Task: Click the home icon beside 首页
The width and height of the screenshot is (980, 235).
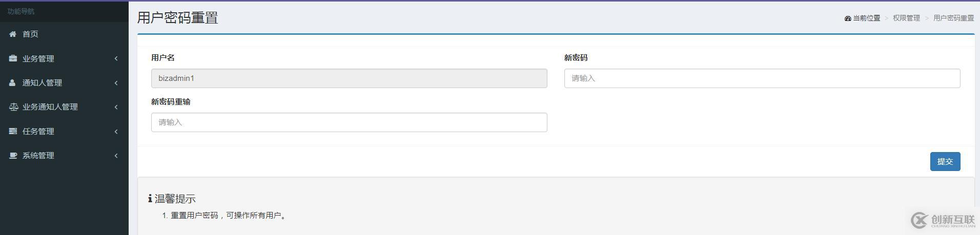Action: [13, 34]
